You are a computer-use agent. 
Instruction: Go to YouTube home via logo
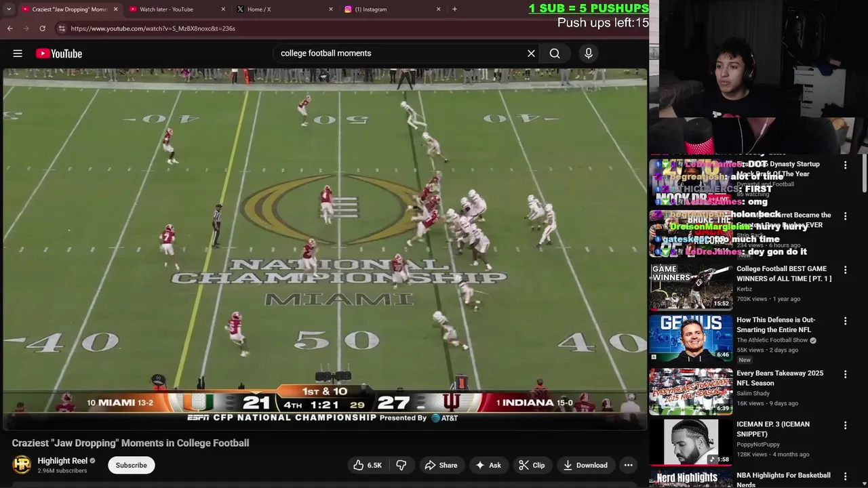[x=59, y=54]
